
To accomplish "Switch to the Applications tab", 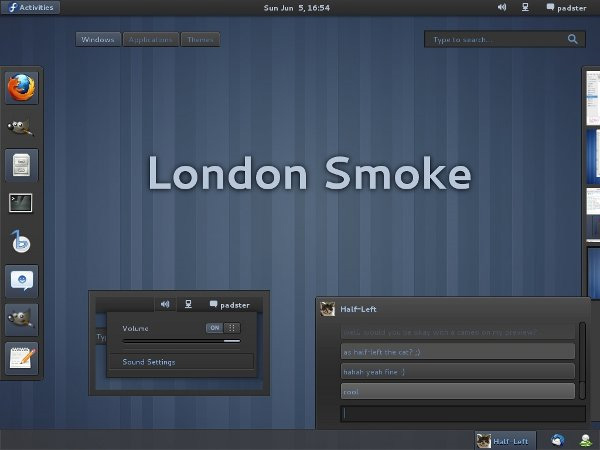I will [x=151, y=40].
